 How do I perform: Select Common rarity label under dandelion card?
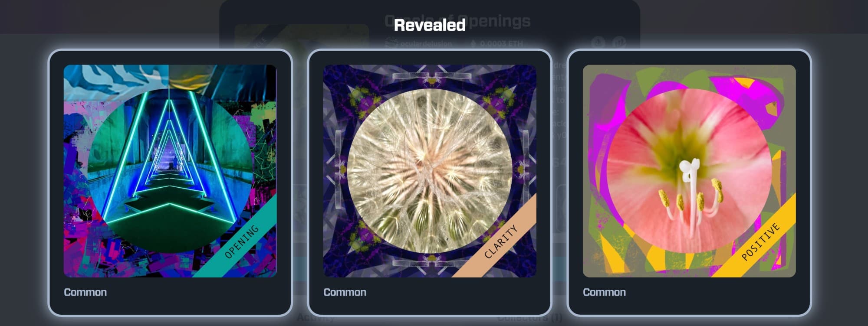345,292
